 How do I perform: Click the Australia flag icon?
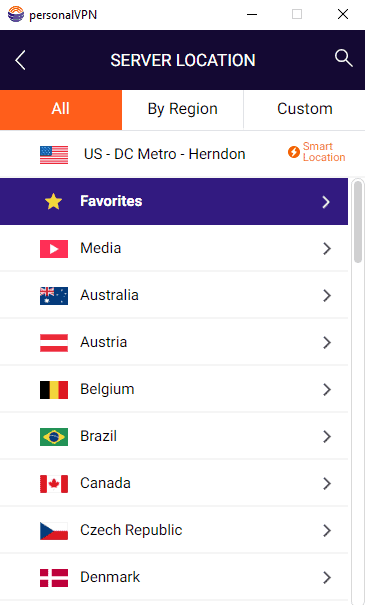[54, 296]
